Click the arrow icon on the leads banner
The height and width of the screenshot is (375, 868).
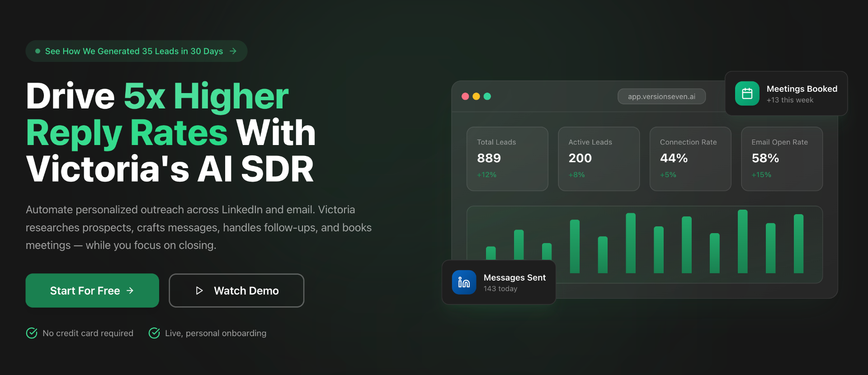[233, 51]
